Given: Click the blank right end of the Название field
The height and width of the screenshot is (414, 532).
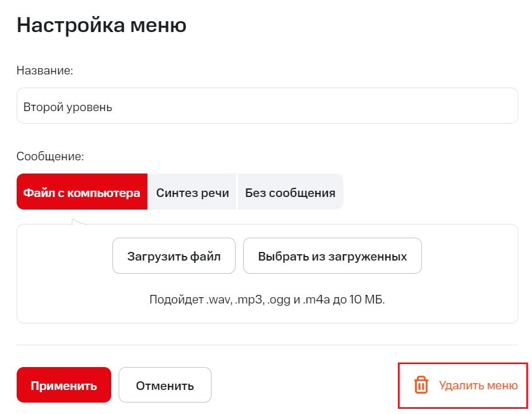Looking at the screenshot, I should (x=459, y=106).
